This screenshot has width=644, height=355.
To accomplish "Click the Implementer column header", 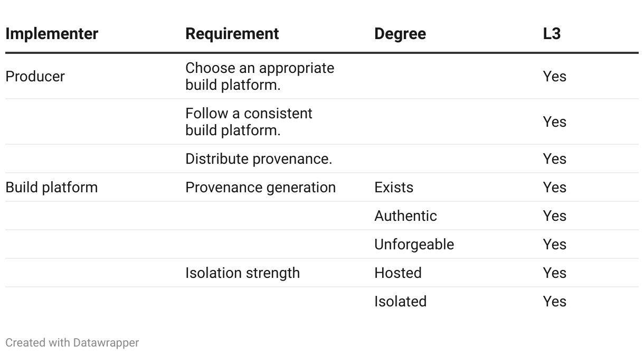I will click(52, 34).
